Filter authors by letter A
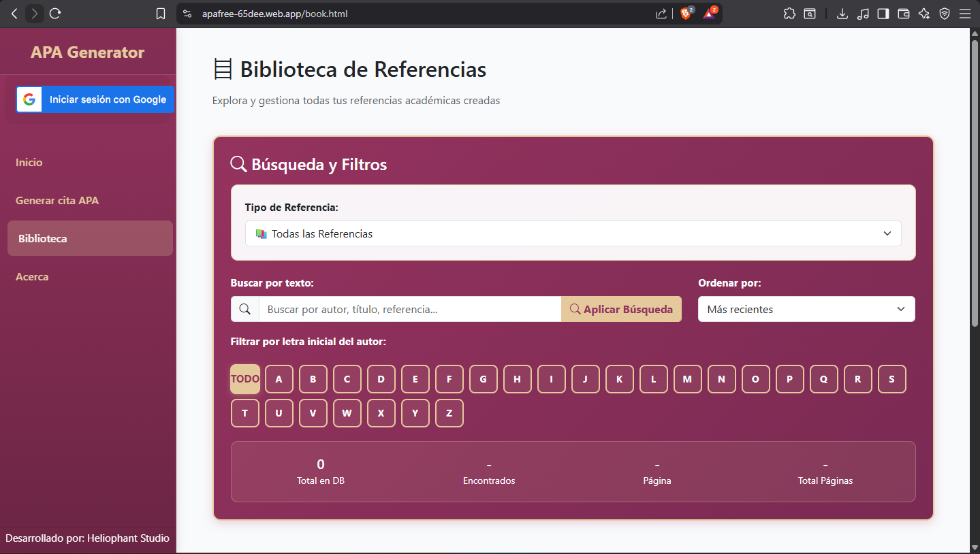This screenshot has height=554, width=980. point(279,379)
